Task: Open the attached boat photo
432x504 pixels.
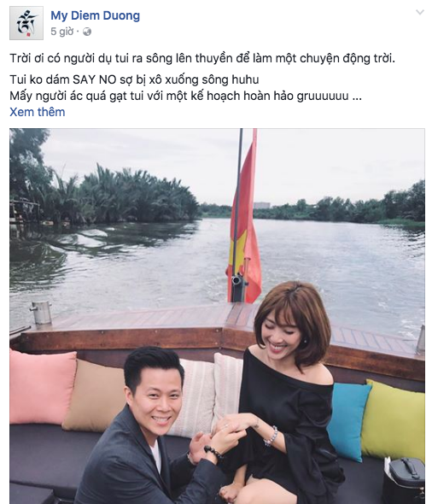Action: tap(217, 316)
